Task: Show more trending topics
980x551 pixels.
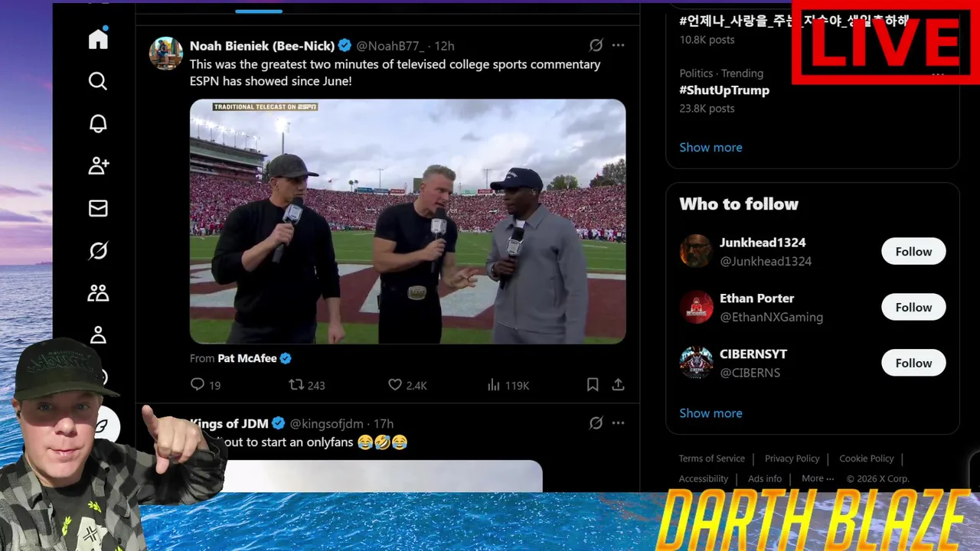Action: pos(710,147)
